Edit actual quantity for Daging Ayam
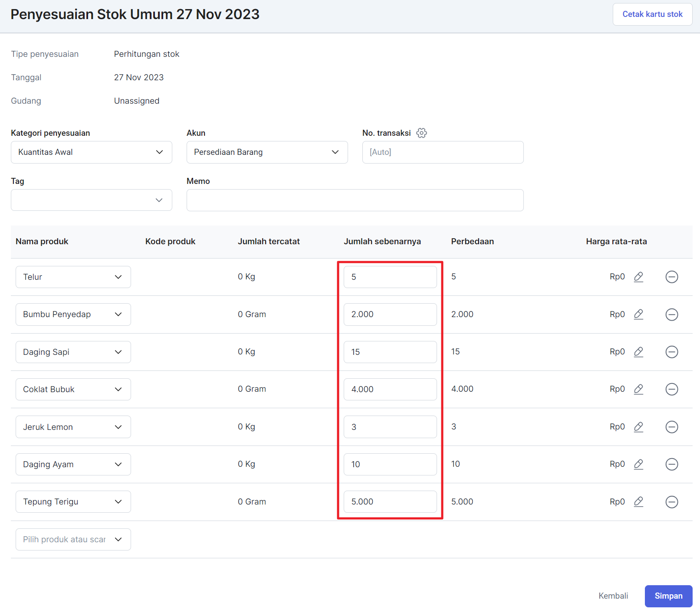The height and width of the screenshot is (616, 700). 390,464
